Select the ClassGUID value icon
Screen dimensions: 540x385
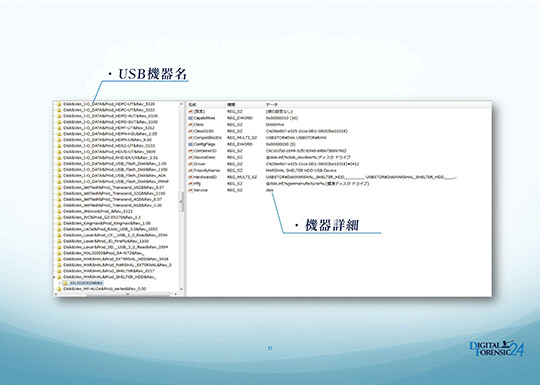(190, 131)
